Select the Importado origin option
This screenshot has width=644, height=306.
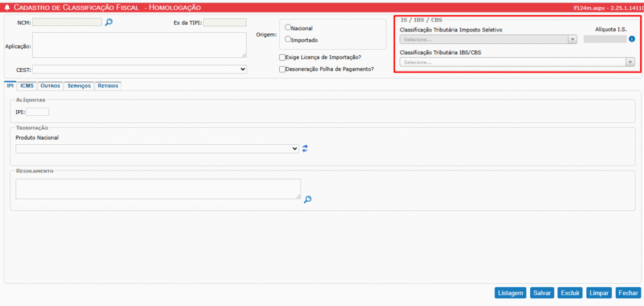coord(288,40)
